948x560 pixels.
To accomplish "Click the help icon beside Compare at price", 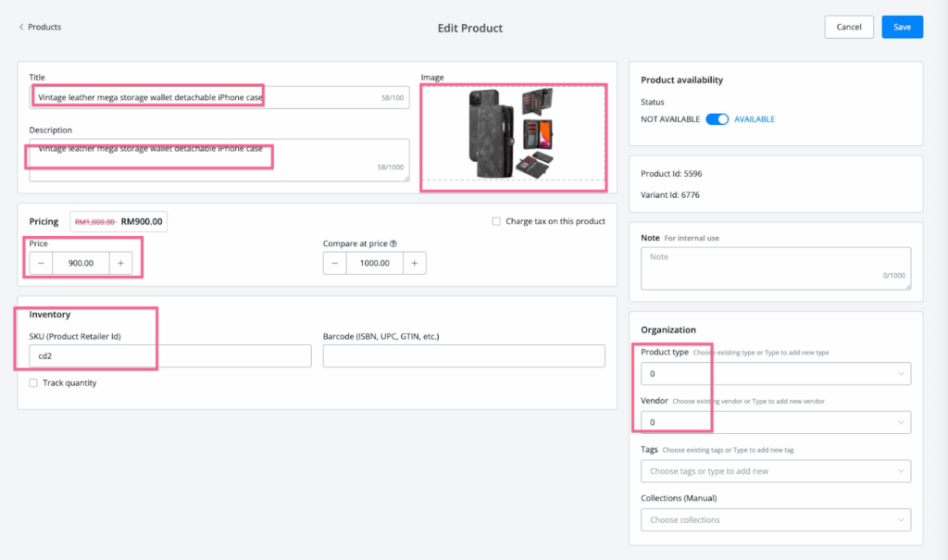I will 393,244.
